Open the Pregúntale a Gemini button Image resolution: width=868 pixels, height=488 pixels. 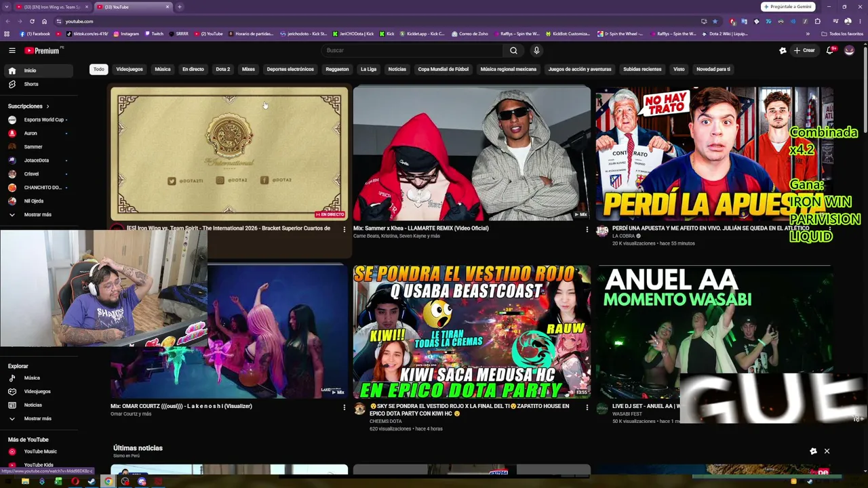pos(788,7)
